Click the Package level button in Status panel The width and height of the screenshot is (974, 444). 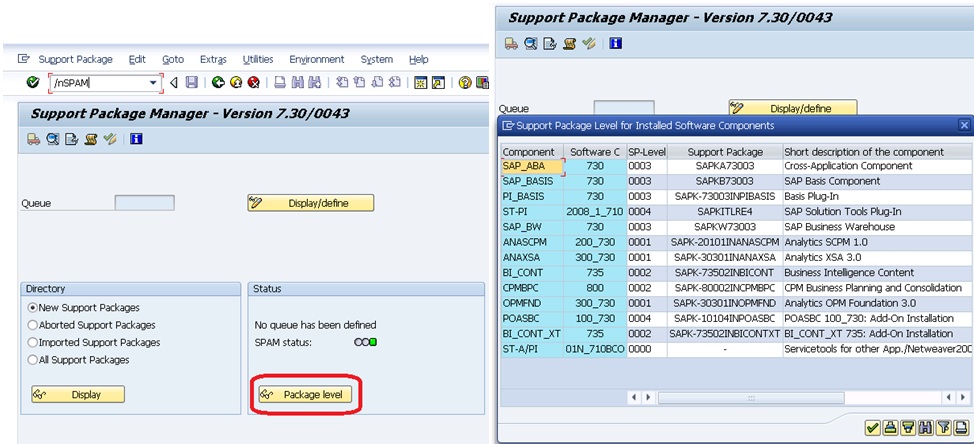[305, 394]
